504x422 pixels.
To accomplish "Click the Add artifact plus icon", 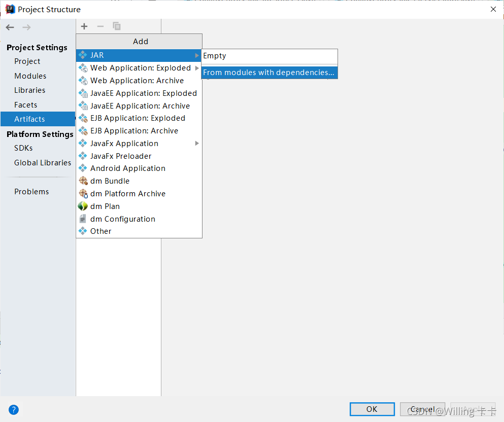I will coord(84,26).
